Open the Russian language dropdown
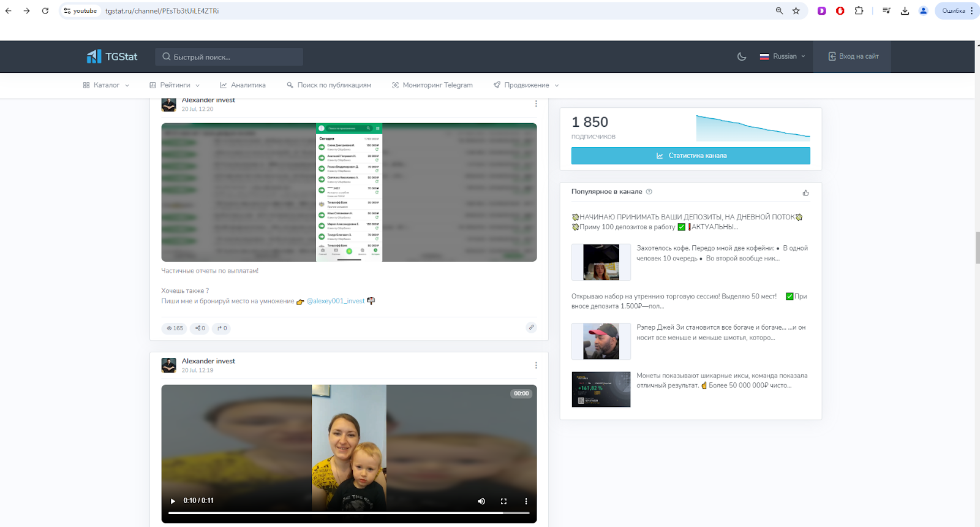Image resolution: width=980 pixels, height=527 pixels. pos(783,56)
